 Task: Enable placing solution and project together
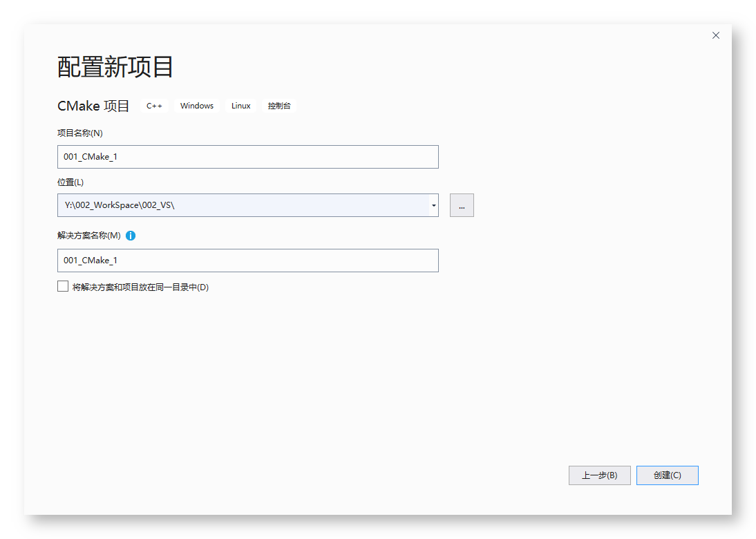pos(62,285)
